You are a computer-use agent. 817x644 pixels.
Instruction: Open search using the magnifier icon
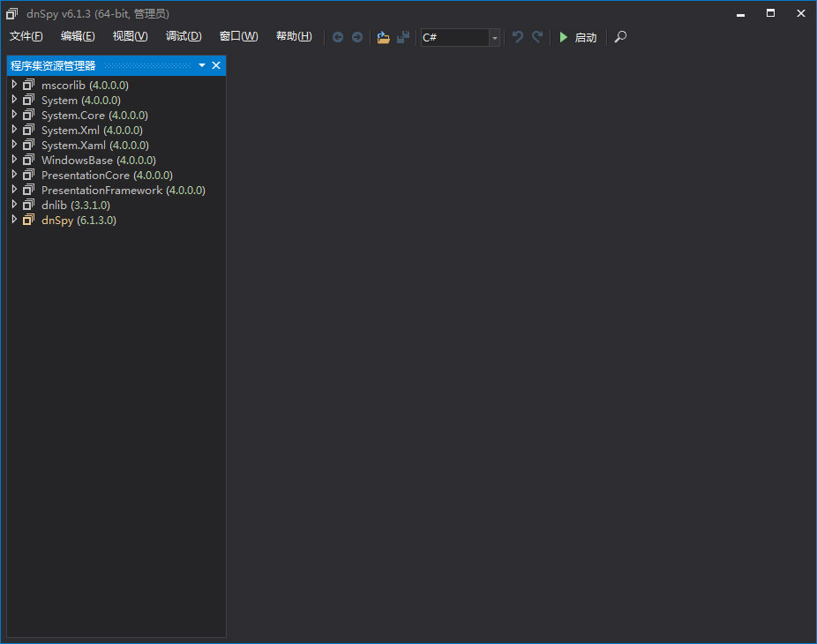[x=619, y=37]
